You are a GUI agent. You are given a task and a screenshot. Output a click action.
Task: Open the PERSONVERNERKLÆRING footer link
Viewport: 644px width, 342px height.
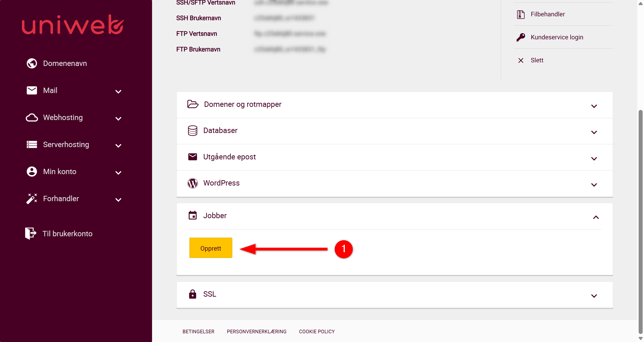[x=256, y=331]
